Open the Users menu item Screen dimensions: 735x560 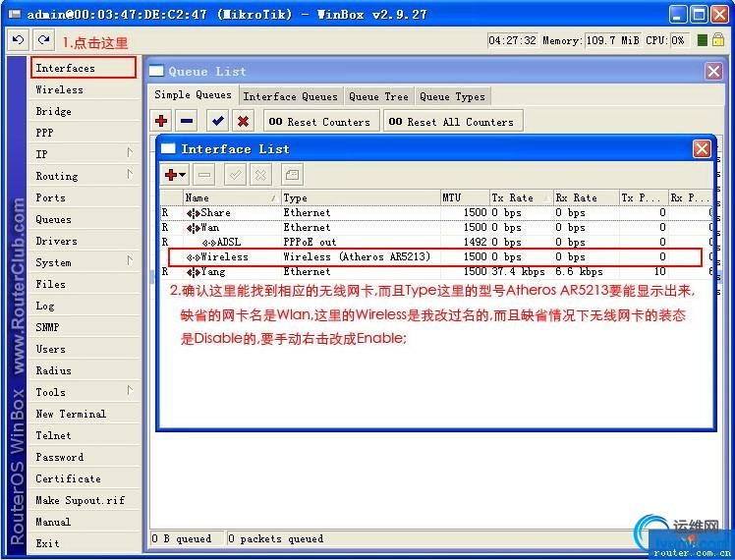pyautogui.click(x=85, y=349)
